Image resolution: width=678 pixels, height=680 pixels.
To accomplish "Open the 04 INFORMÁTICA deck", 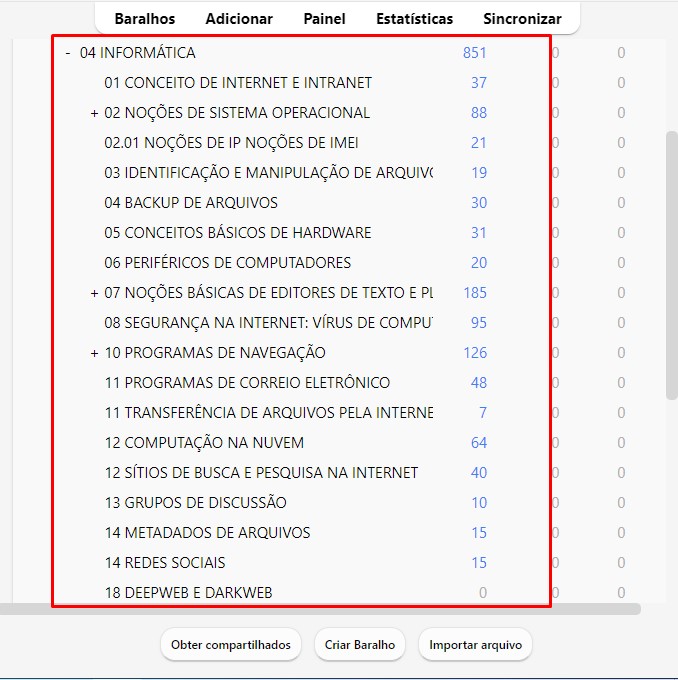I will coord(138,53).
